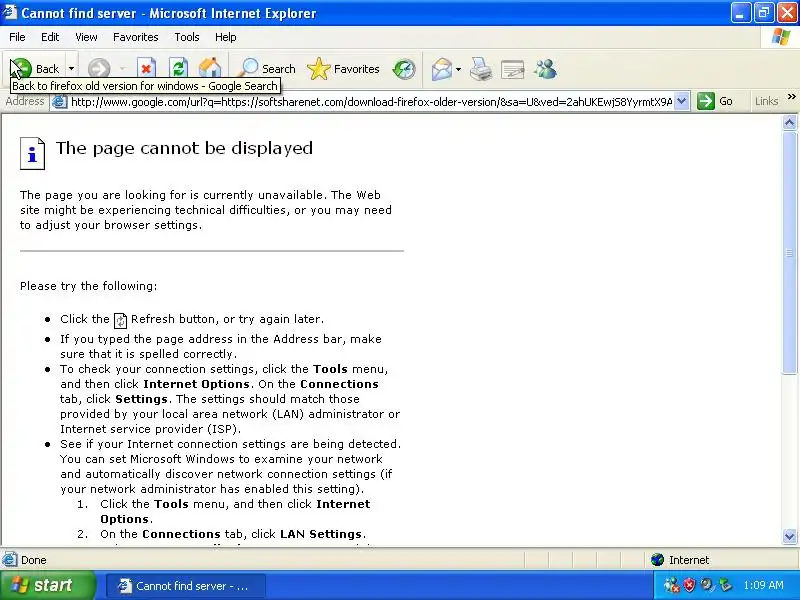Open the Favorites star pane
800x600 pixels.
[x=343, y=68]
